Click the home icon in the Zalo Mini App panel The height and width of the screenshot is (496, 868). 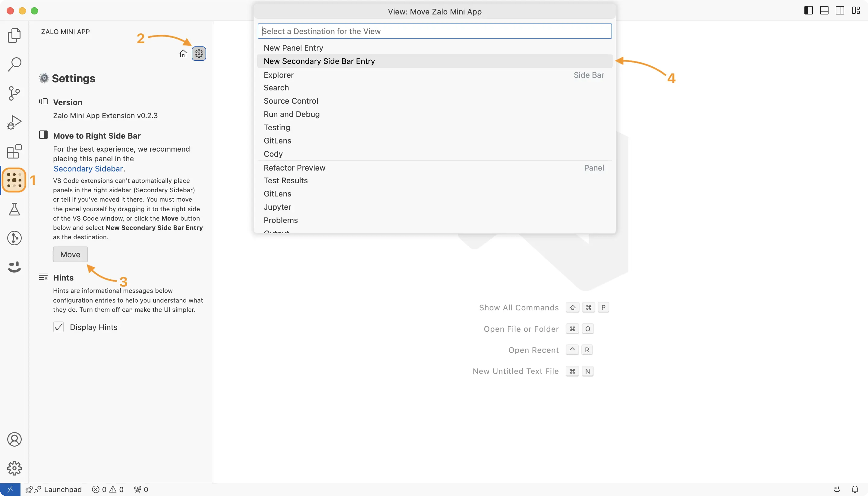point(183,53)
